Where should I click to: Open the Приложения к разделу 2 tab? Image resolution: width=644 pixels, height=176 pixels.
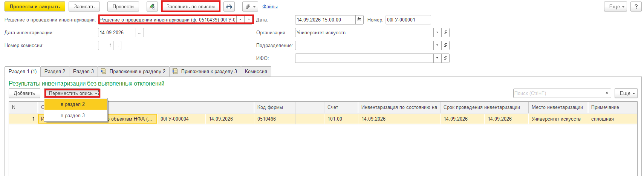(134, 71)
